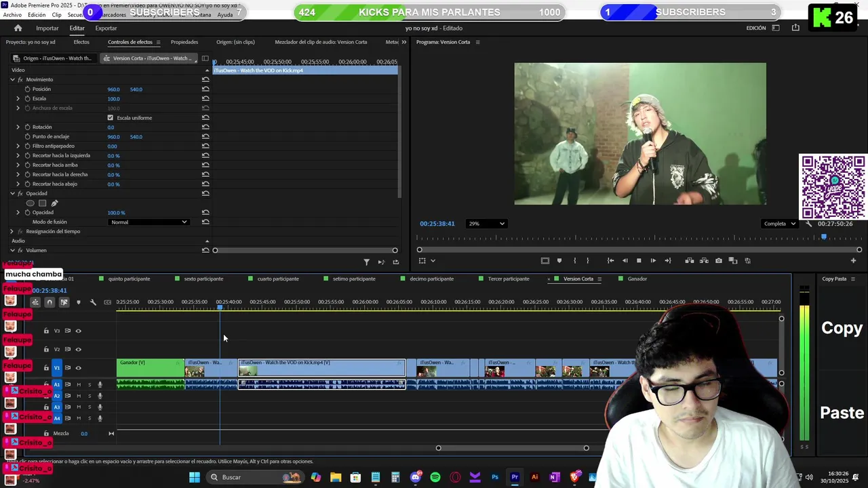Open the Home screen icon
Screen dimensions: 868x488
[18, 28]
